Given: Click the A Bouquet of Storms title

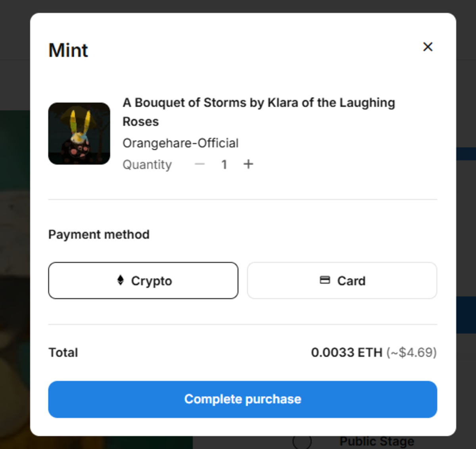Looking at the screenshot, I should (x=259, y=112).
